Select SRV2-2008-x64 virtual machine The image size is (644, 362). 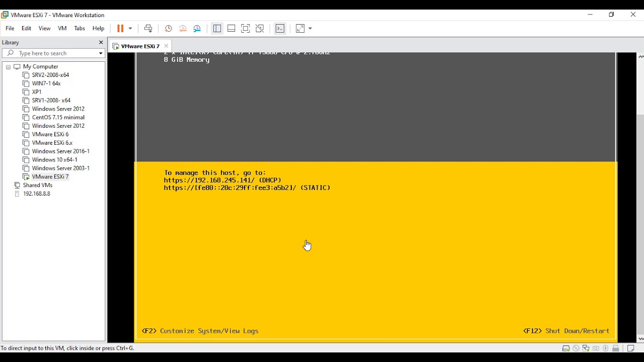coord(50,75)
